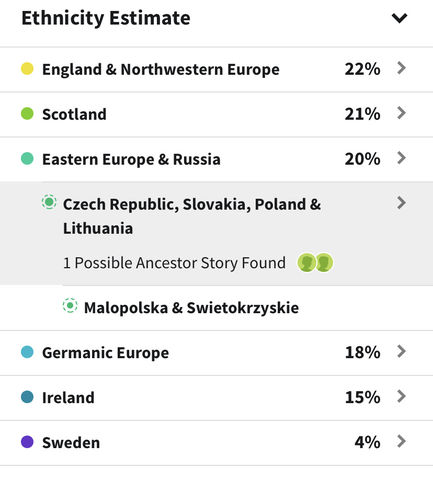Expand Eastern Europe & Russia chevron
433x480 pixels.
401,158
